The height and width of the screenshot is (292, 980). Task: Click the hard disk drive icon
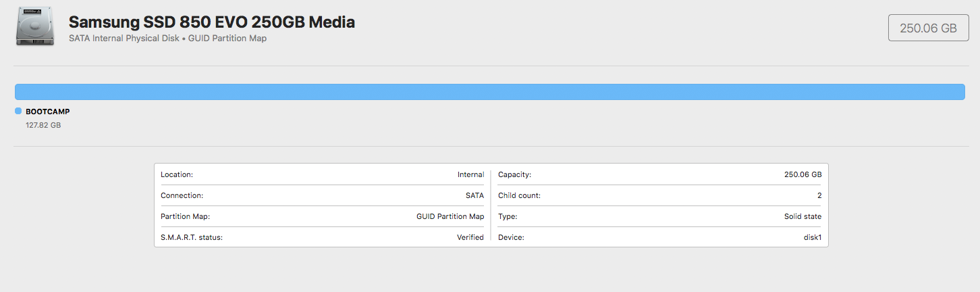(35, 28)
